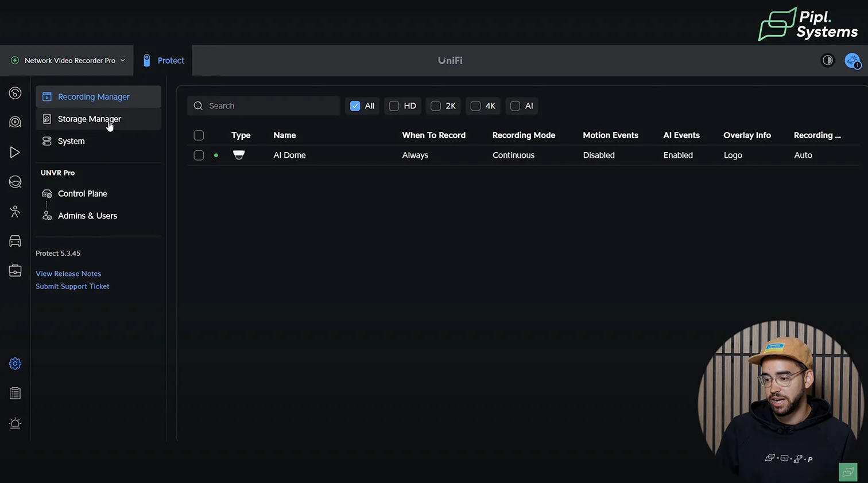This screenshot has width=868, height=483.
Task: Click the System server icon
Action: [x=47, y=141]
